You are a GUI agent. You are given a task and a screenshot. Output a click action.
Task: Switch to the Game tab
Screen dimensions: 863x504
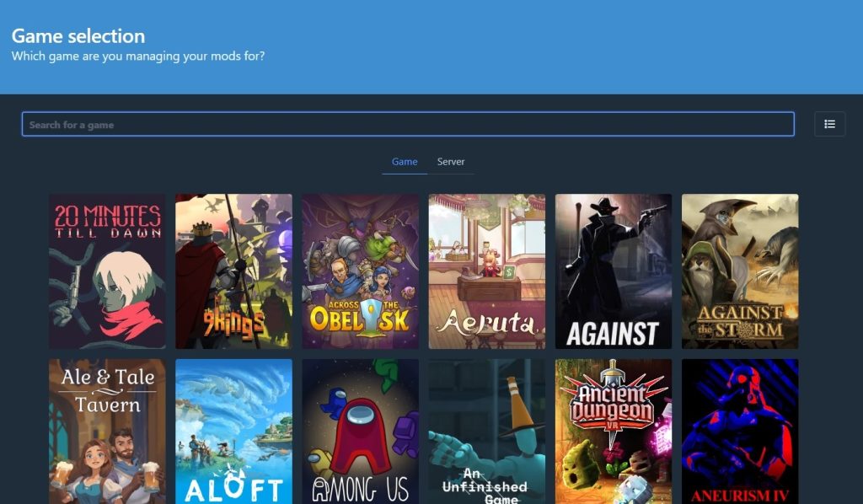(405, 162)
